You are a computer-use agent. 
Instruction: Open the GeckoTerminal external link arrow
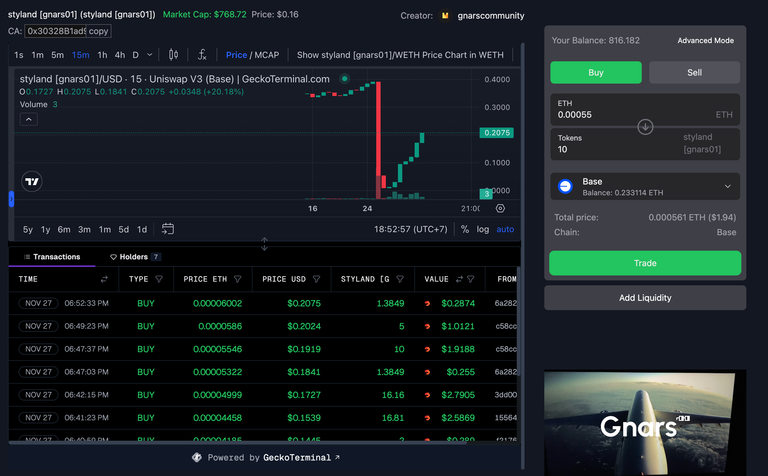(x=337, y=457)
